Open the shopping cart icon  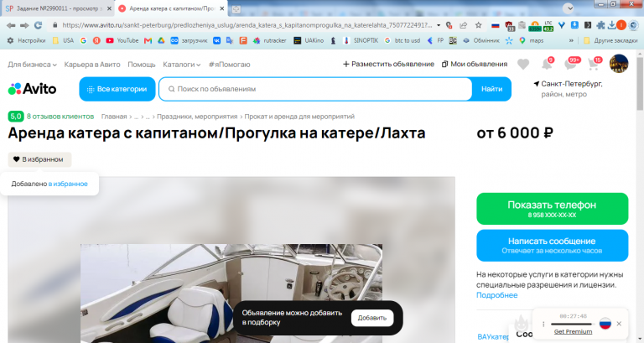pos(595,63)
